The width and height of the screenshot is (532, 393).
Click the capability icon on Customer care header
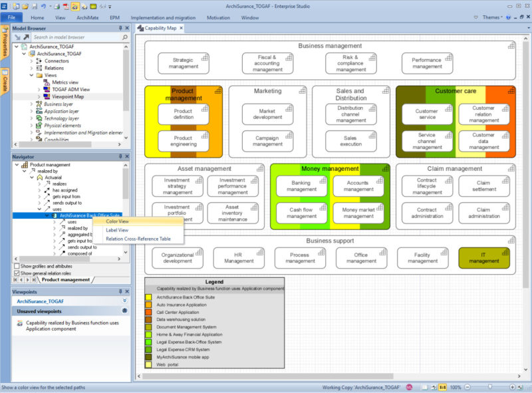click(511, 90)
